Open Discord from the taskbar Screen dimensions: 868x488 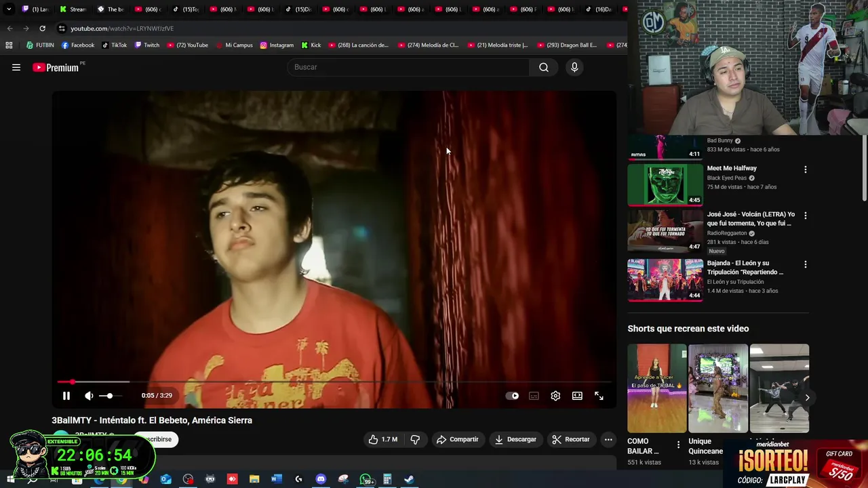(321, 479)
